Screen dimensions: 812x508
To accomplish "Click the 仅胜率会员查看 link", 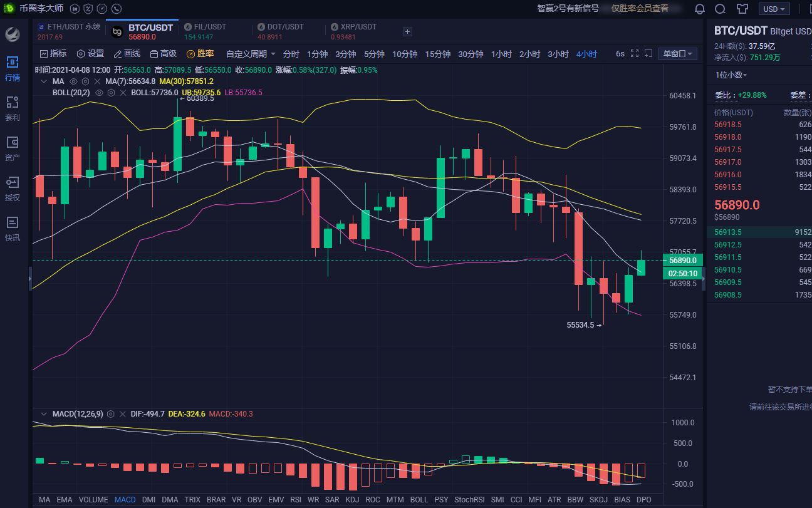I will tap(640, 8).
